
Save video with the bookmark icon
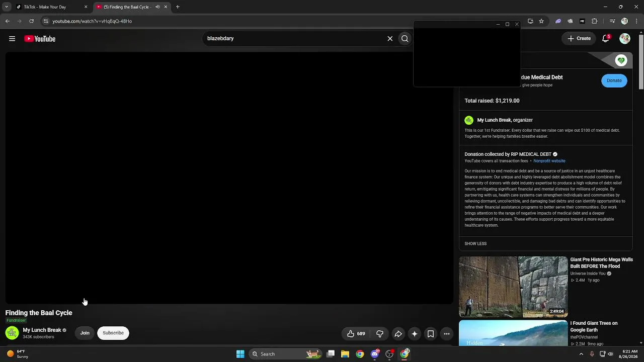click(x=431, y=334)
